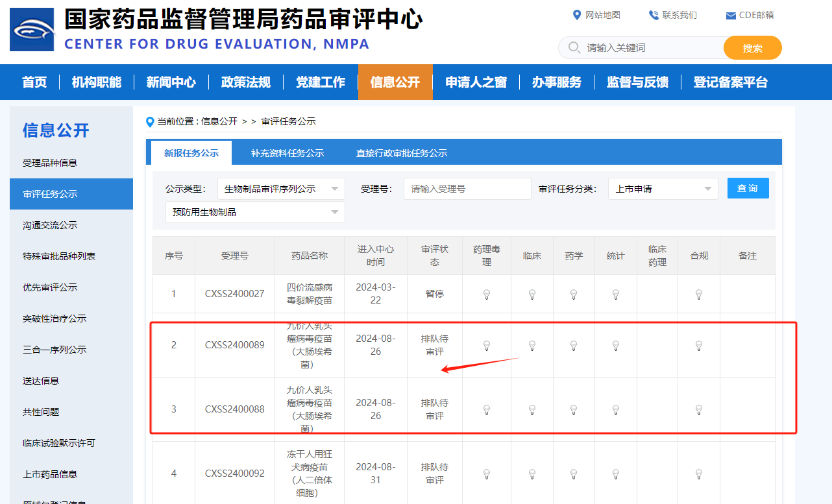The height and width of the screenshot is (504, 832).
Task: Click 合规 bulb icon for CXSS2400092
Action: [x=699, y=474]
